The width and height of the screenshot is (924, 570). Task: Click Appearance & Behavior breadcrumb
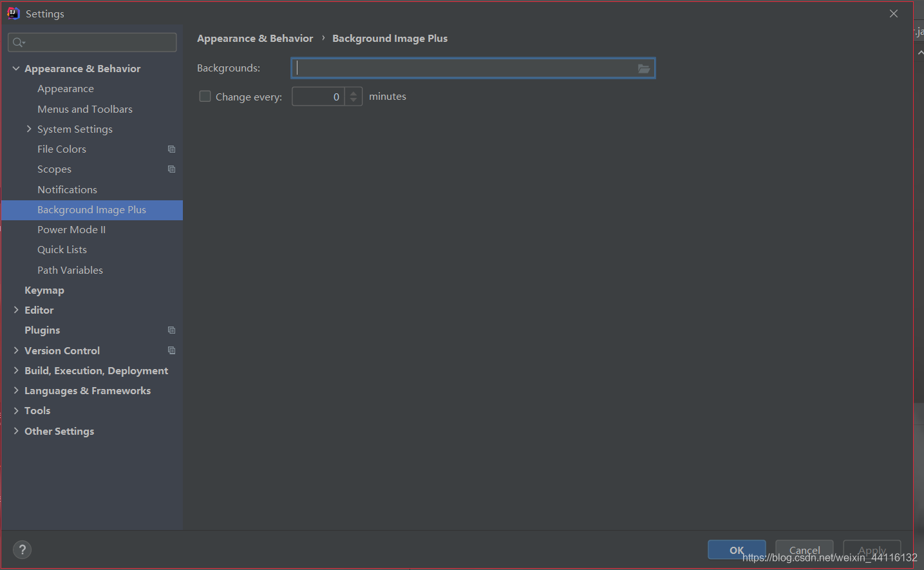pos(255,39)
